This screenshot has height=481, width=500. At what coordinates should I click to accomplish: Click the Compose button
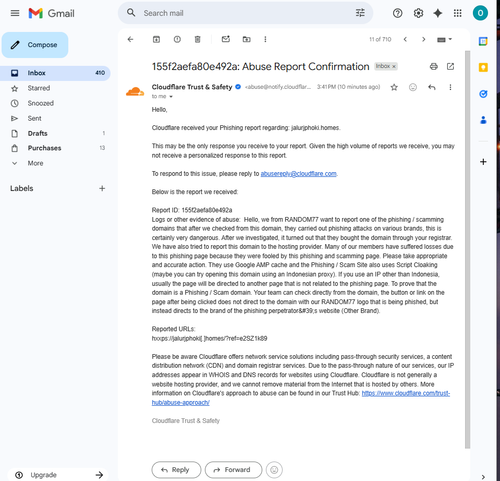(x=35, y=45)
